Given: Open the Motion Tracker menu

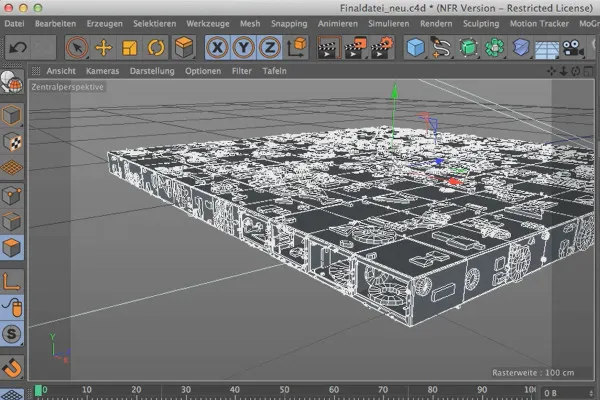Looking at the screenshot, I should [x=539, y=24].
